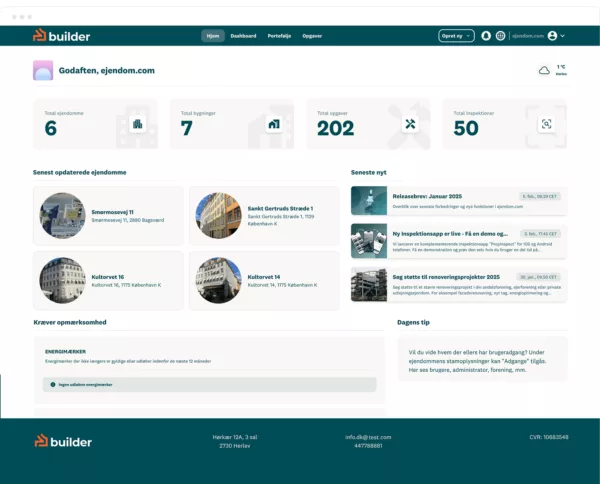Image resolution: width=600 pixels, height=484 pixels.
Task: Click the builder logo in header
Action: [61, 36]
